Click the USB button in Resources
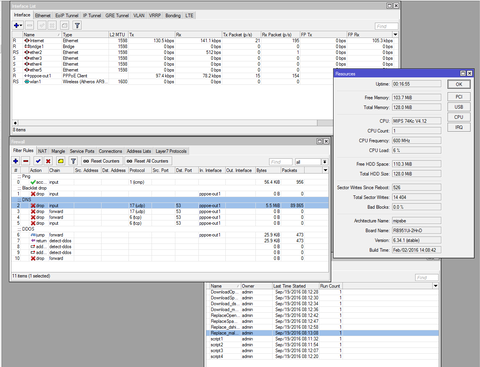 [x=459, y=107]
